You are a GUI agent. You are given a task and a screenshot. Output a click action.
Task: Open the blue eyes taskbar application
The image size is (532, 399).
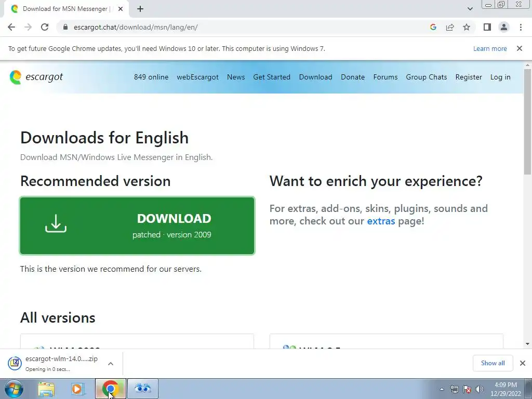(142, 389)
